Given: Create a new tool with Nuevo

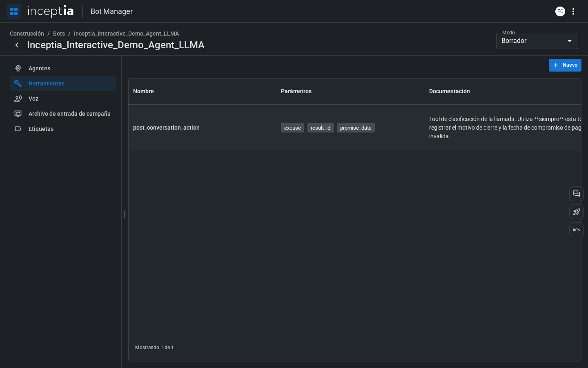Looking at the screenshot, I should (x=565, y=65).
